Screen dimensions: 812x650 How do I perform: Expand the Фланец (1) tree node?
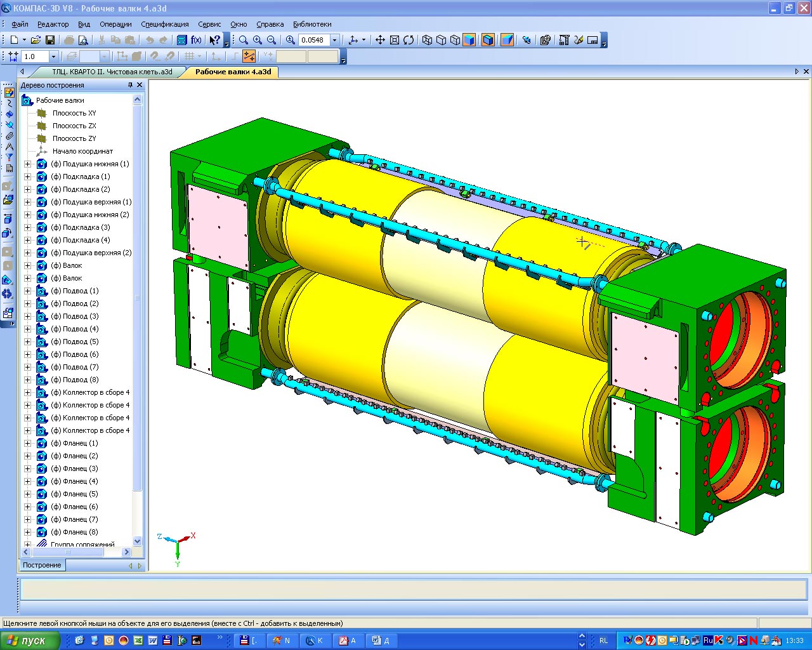pos(27,443)
